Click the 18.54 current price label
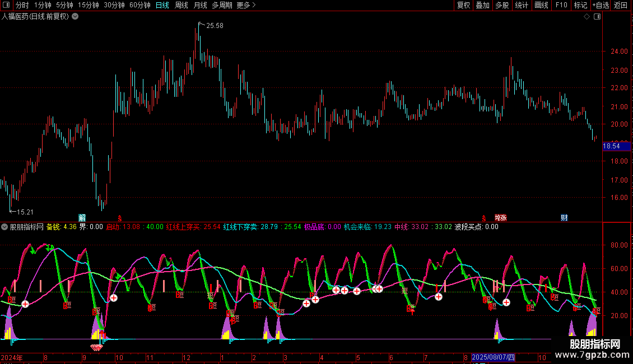 611,146
